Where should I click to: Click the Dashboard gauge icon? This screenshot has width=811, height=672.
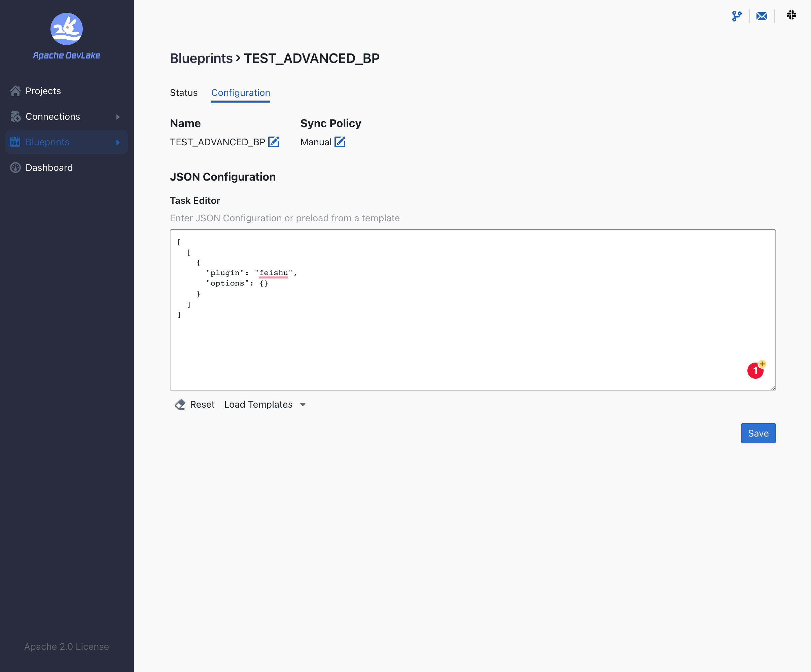[15, 167]
